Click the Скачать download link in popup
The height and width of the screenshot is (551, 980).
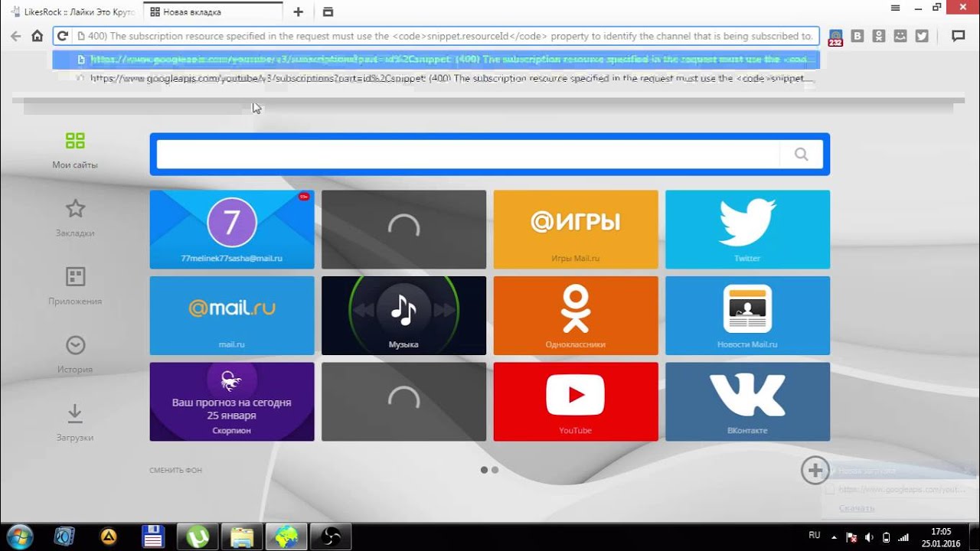click(856, 508)
